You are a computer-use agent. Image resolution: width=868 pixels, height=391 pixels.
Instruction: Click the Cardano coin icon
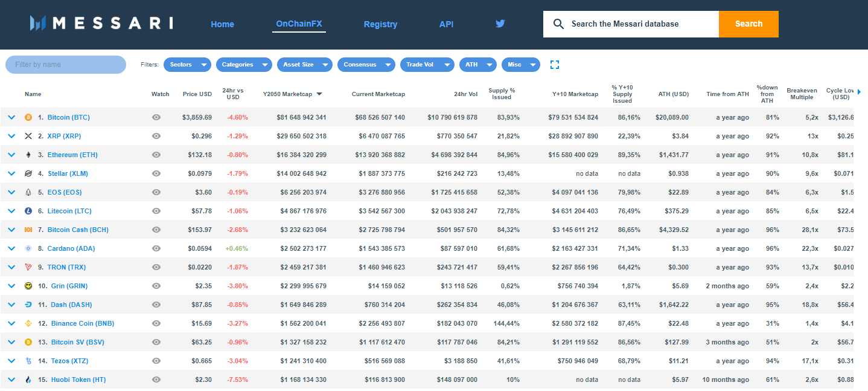28,248
